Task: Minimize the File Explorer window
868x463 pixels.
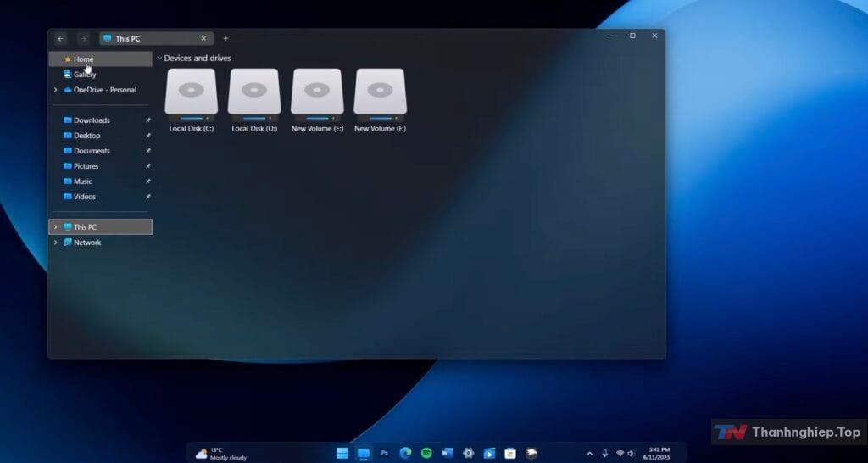Action: coord(611,36)
